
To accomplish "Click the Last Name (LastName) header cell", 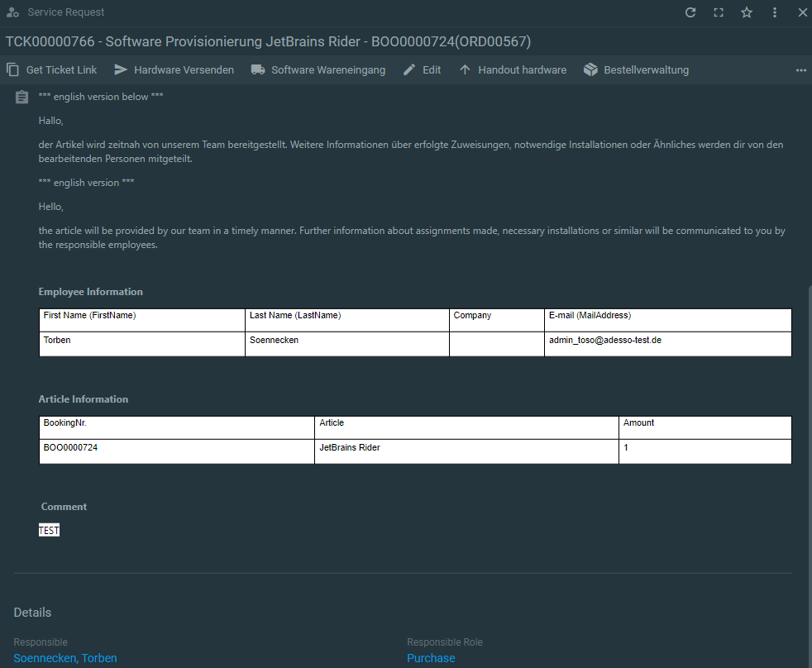I will pos(347,320).
